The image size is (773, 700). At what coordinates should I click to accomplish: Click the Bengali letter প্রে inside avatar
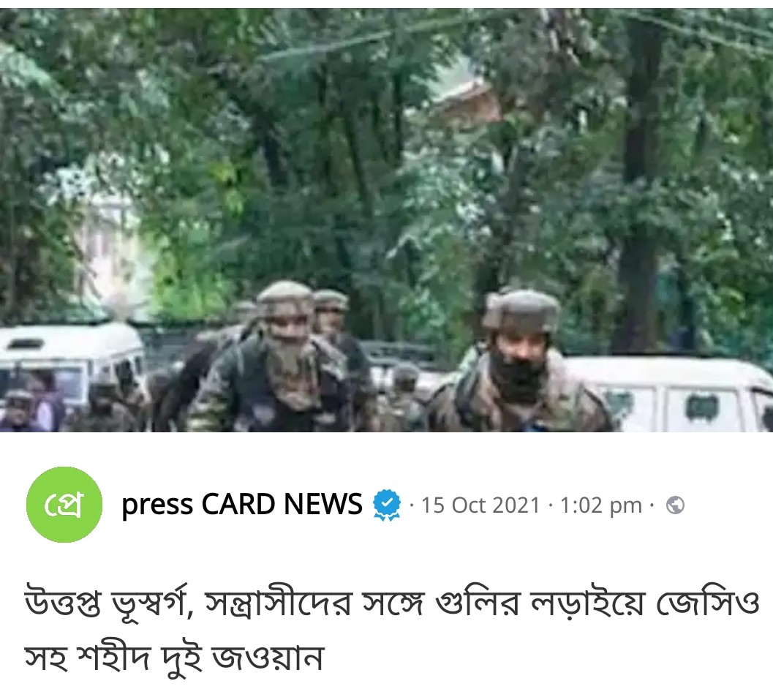pyautogui.click(x=64, y=505)
